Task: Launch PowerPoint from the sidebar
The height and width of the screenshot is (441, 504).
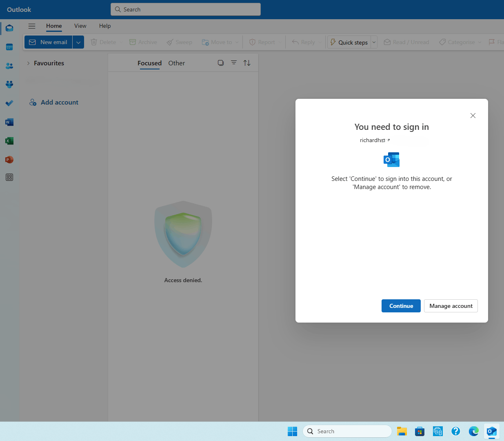Action: [x=9, y=160]
